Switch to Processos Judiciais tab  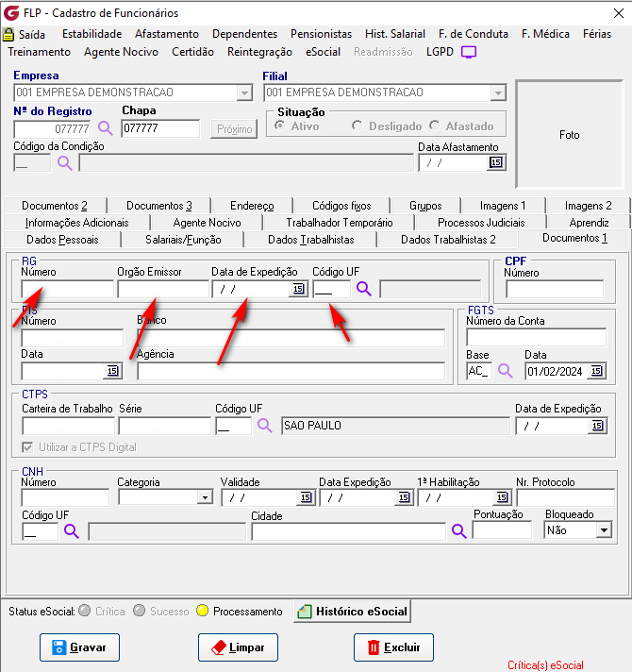(481, 223)
